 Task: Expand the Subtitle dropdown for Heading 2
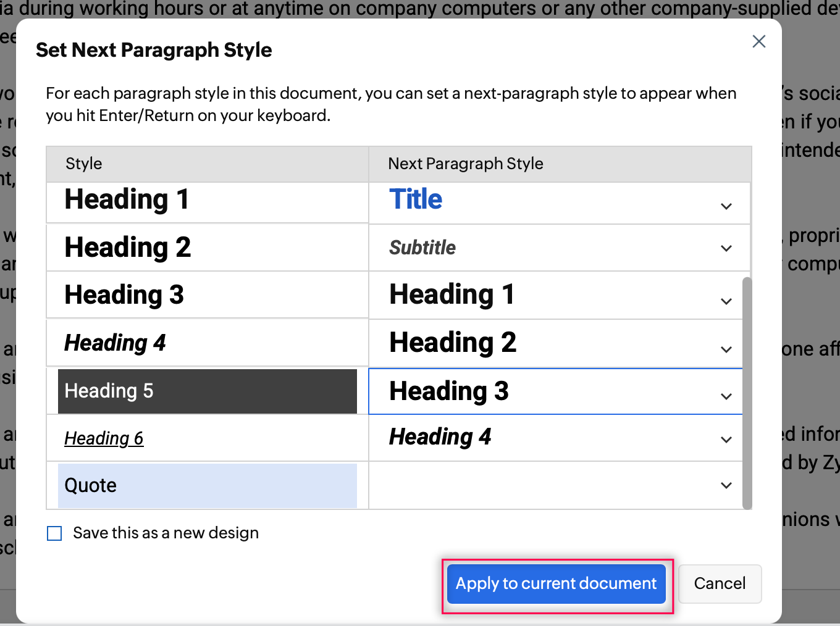[x=726, y=248]
